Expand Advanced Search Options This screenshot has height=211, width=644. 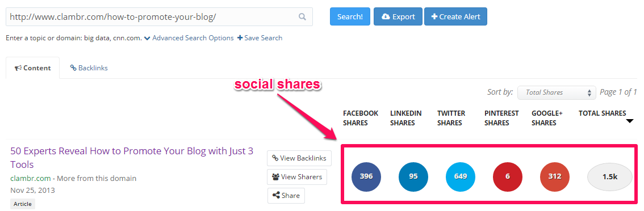coord(189,38)
